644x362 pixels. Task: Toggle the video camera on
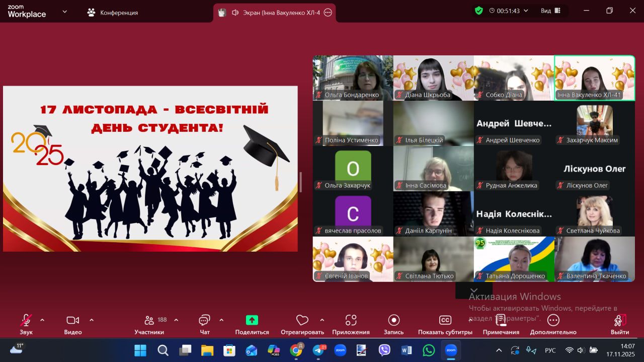[72, 320]
